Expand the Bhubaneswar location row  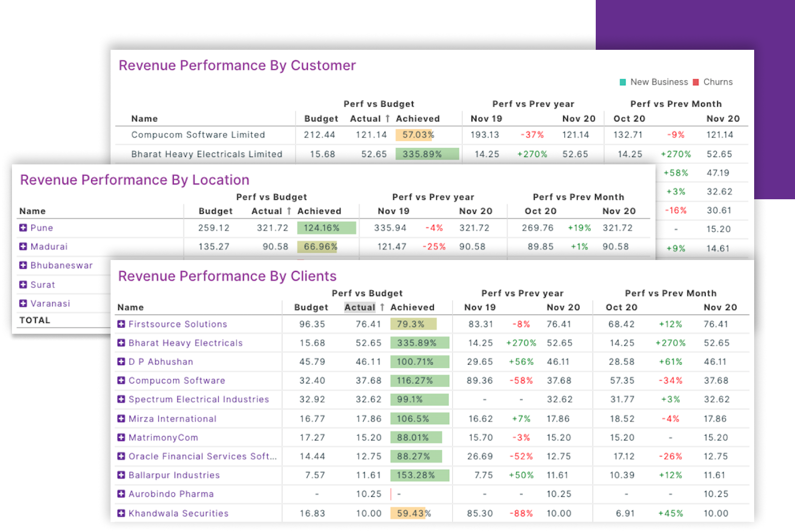click(x=23, y=266)
